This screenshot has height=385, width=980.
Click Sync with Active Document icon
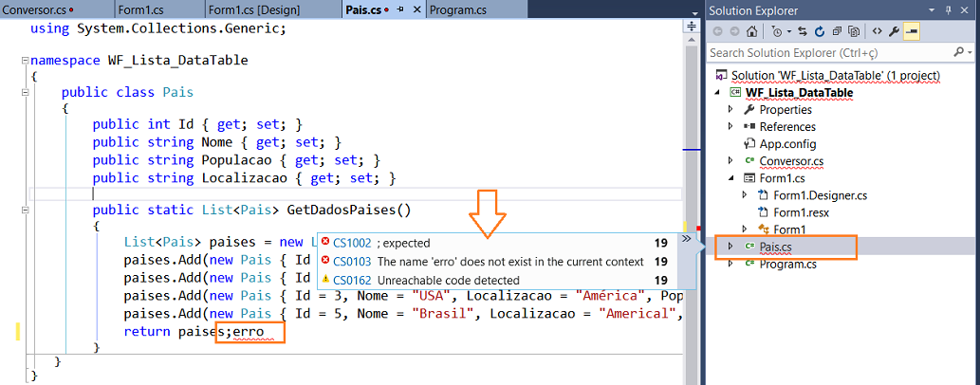803,30
